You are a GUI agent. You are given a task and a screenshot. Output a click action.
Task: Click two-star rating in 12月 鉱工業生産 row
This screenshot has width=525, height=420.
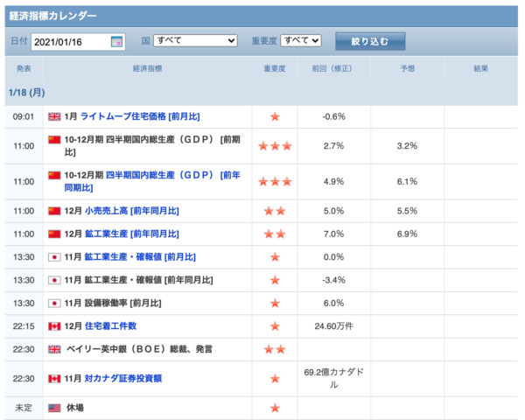click(x=275, y=234)
